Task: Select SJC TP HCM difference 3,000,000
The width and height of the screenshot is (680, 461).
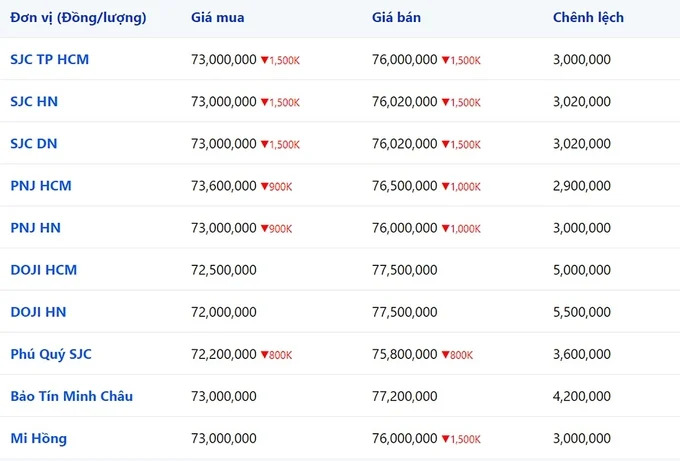Action: tap(582, 60)
